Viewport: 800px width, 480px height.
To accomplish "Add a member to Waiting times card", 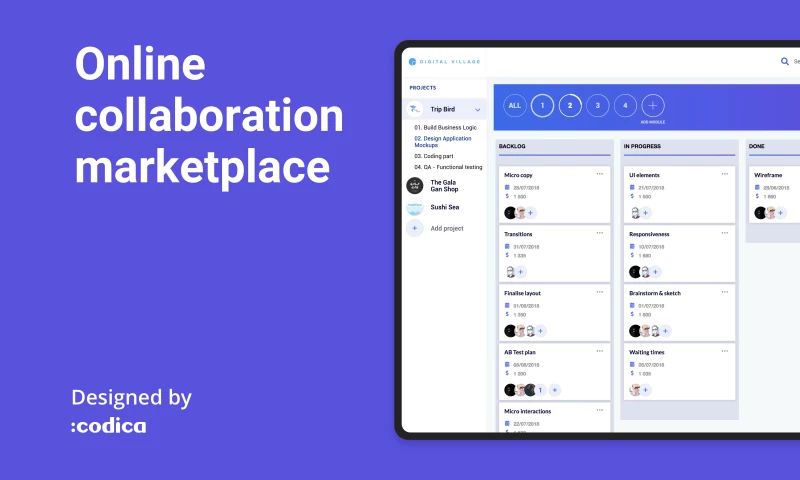I will coord(645,390).
